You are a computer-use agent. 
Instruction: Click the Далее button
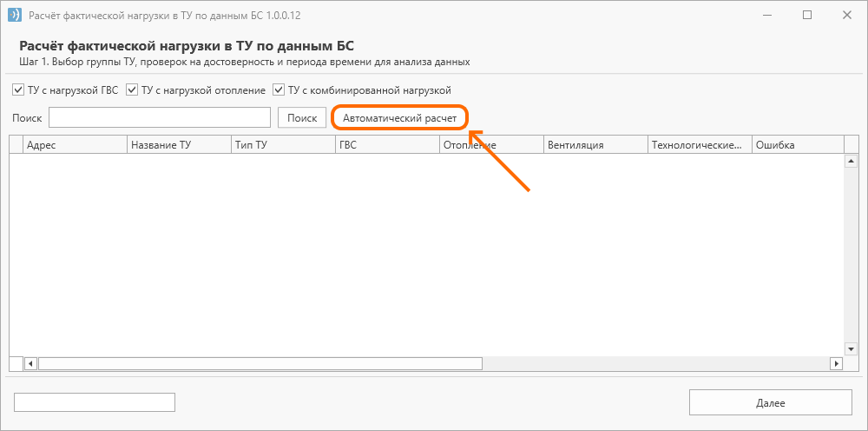[x=771, y=402]
